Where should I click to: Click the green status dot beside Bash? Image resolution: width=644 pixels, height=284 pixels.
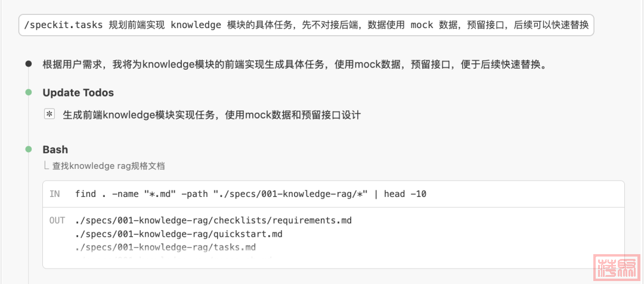coord(28,149)
